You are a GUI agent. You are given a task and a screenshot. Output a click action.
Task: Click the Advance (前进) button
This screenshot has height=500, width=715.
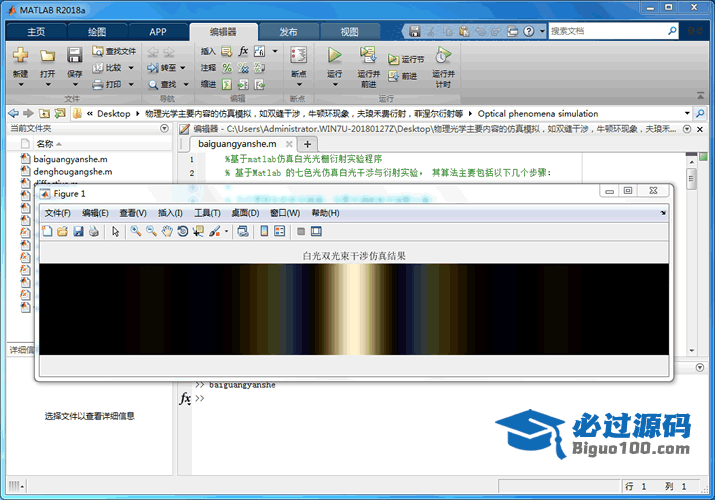tap(403, 76)
